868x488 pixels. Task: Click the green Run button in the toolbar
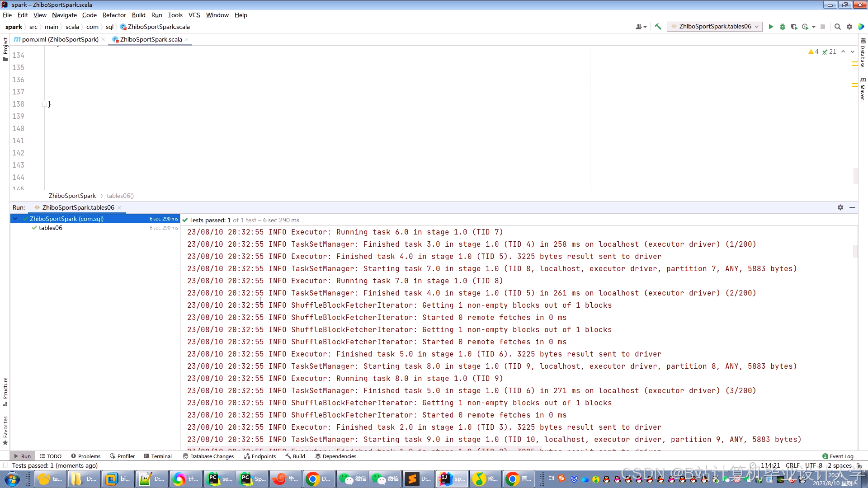click(x=771, y=27)
